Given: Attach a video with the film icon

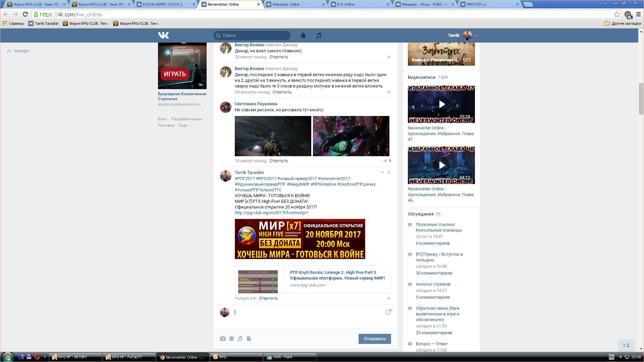Looking at the screenshot, I should (231, 339).
